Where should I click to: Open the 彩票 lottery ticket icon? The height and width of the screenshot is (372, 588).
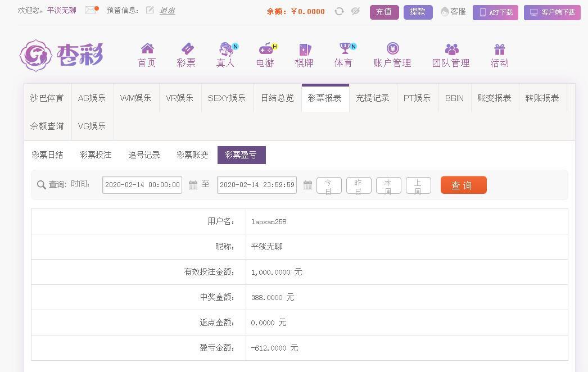tap(186, 49)
